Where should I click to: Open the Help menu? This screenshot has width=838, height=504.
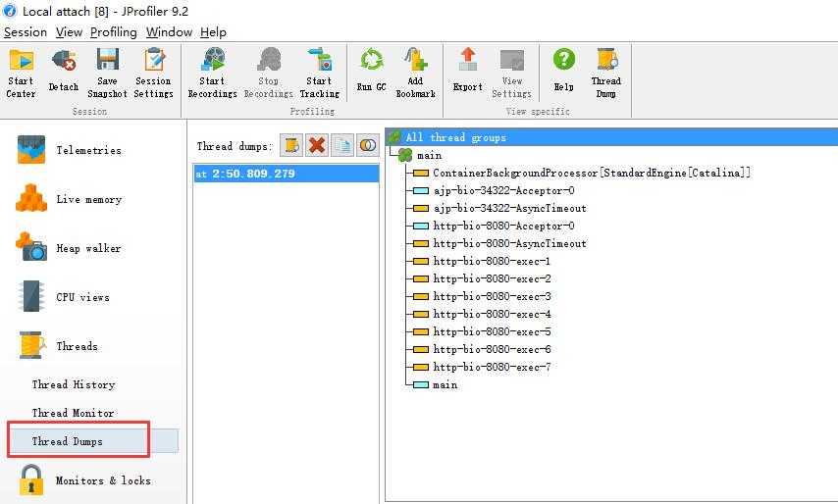(x=213, y=32)
